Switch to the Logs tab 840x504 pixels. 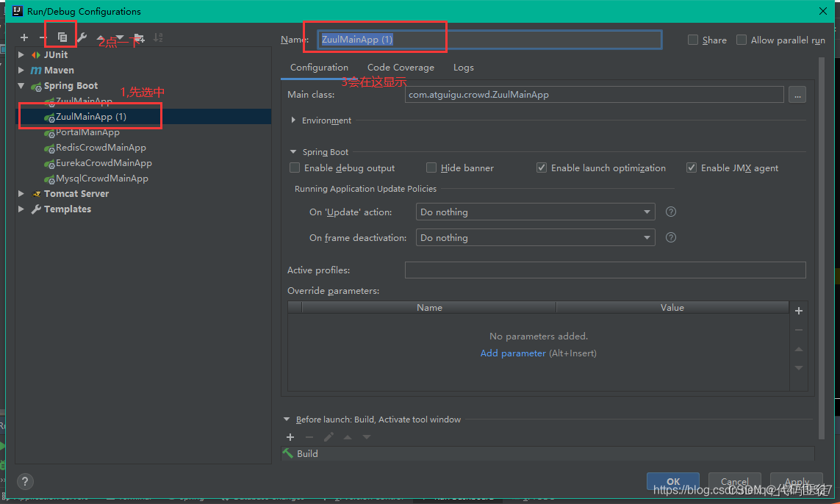(x=464, y=68)
